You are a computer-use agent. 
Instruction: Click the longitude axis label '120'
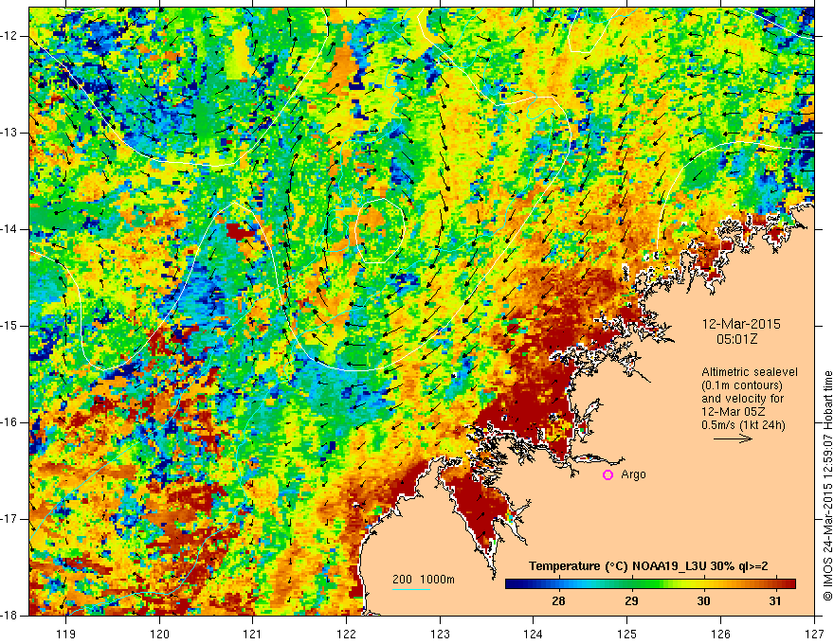159,634
